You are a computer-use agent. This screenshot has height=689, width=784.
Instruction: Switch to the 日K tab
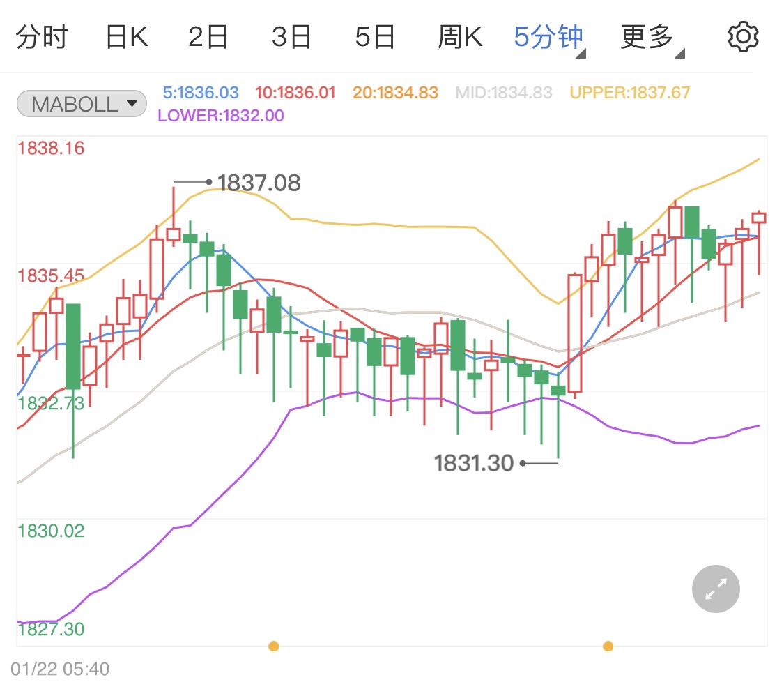pos(127,37)
